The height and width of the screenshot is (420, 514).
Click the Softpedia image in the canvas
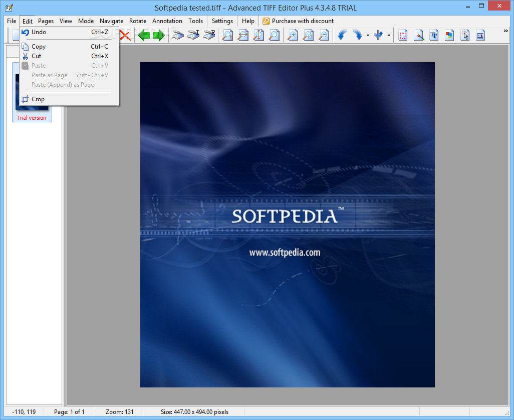(288, 225)
